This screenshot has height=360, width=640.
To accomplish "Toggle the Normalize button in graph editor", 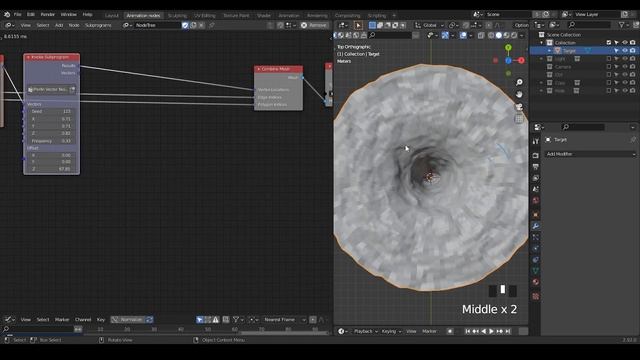I will point(128,320).
